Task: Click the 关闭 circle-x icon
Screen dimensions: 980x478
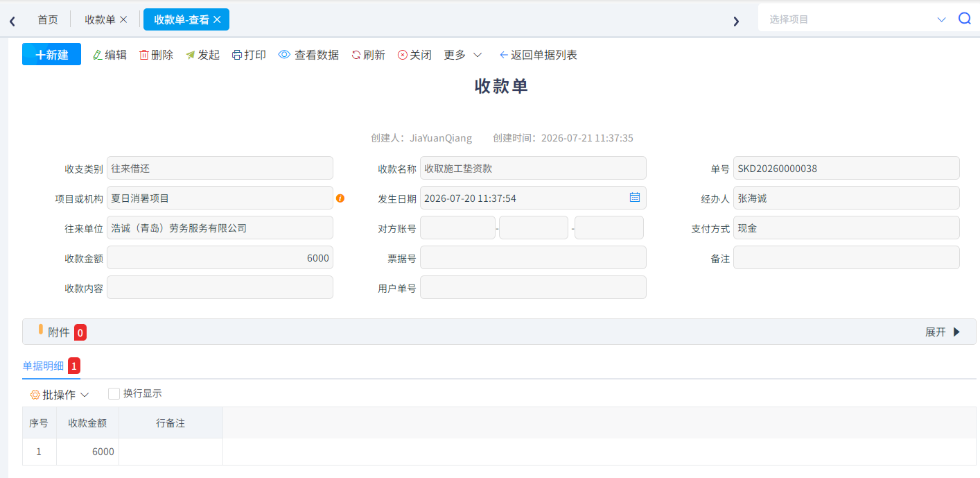Action: click(403, 55)
